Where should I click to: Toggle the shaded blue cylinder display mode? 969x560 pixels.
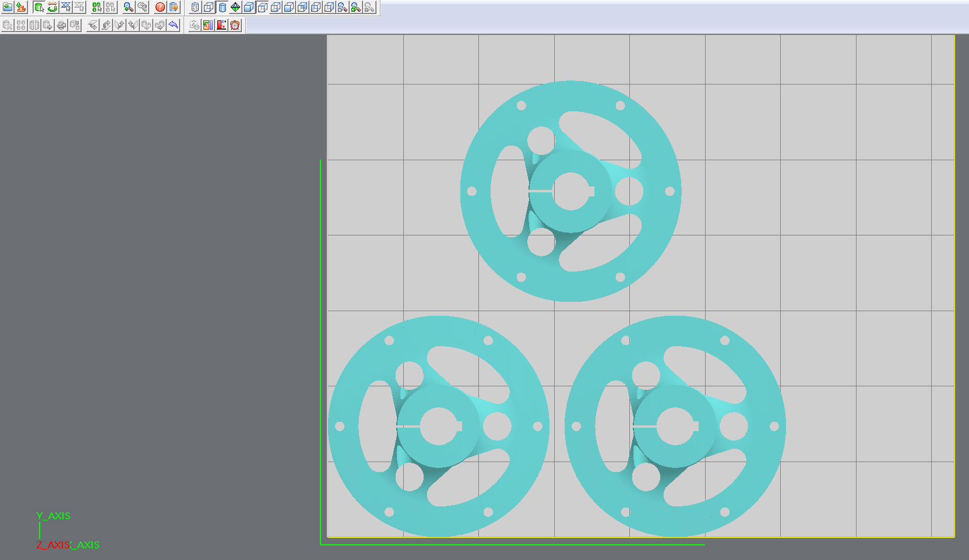click(x=222, y=8)
